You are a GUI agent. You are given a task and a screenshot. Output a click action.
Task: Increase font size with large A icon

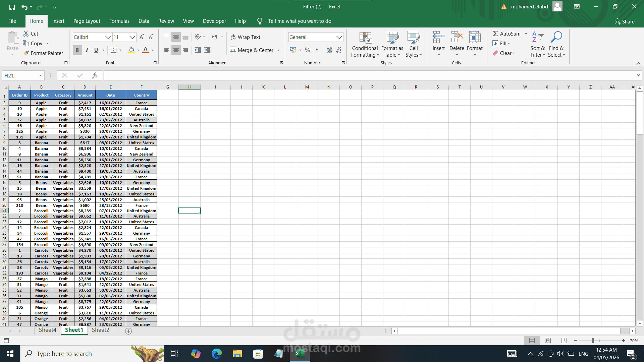142,37
